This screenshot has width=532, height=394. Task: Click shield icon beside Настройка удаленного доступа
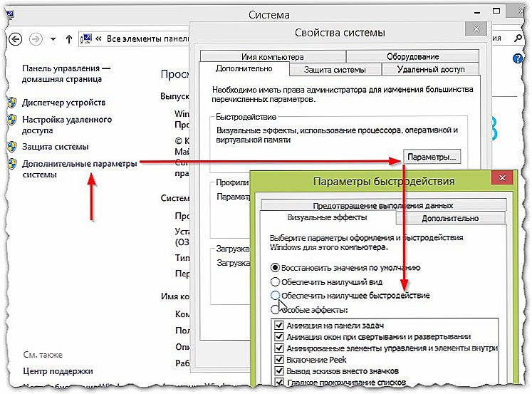(12, 120)
